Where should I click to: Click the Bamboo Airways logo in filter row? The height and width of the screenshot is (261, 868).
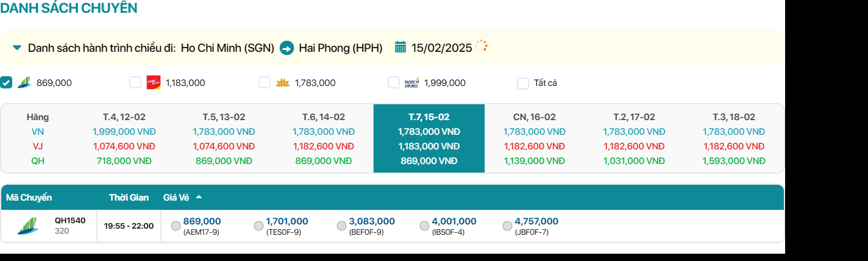tap(24, 82)
